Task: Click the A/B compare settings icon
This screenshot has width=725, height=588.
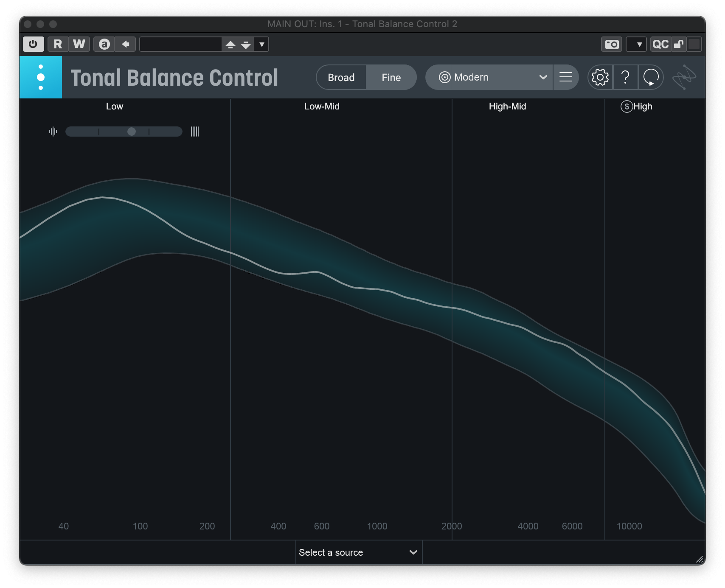Action: click(104, 44)
